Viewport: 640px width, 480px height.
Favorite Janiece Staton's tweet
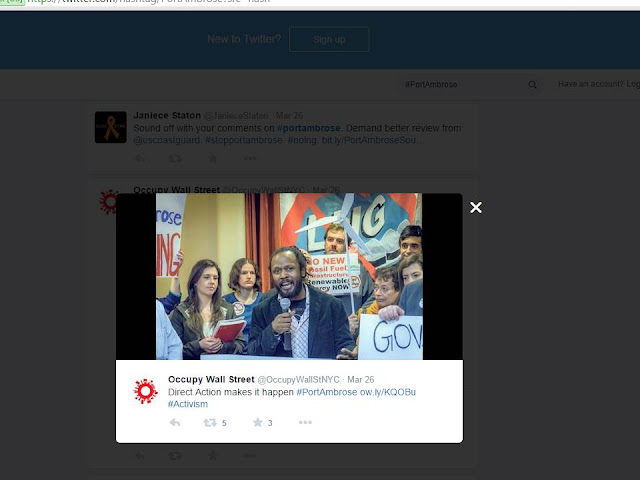212,158
